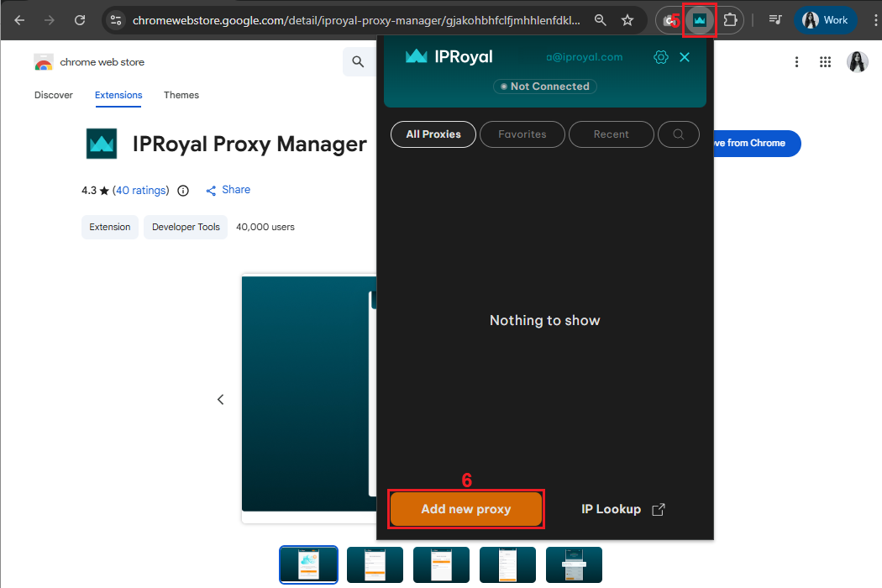Open the media control icon
This screenshot has width=882, height=588.
[x=775, y=20]
